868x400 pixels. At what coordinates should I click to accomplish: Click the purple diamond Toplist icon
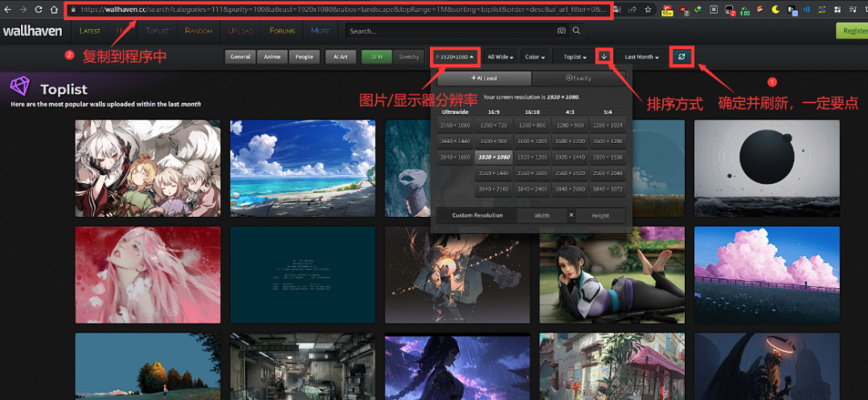20,87
